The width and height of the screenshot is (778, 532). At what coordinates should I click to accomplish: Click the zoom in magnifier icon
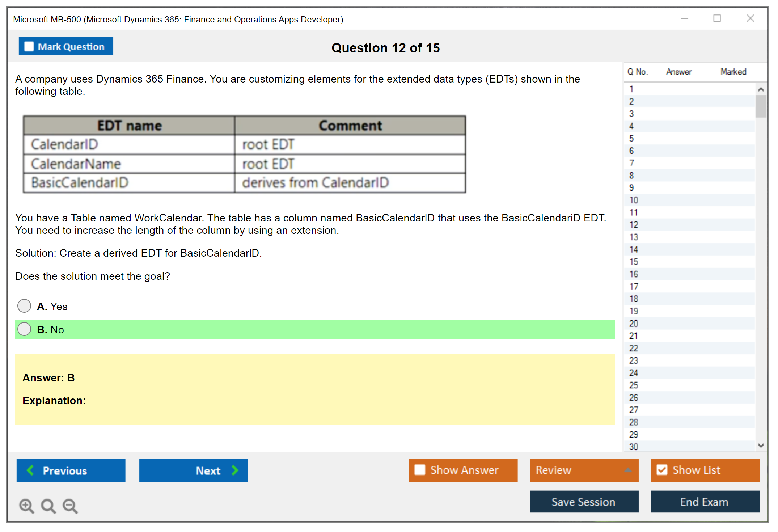point(26,506)
